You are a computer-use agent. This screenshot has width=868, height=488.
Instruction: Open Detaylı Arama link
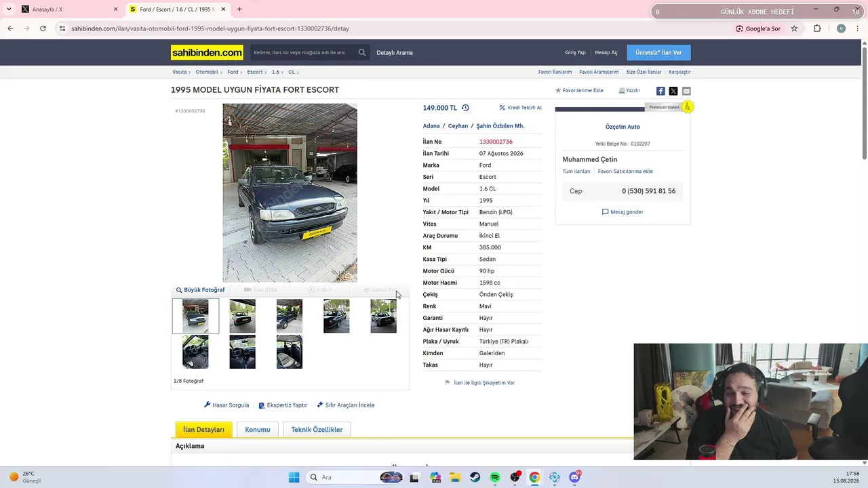(395, 53)
